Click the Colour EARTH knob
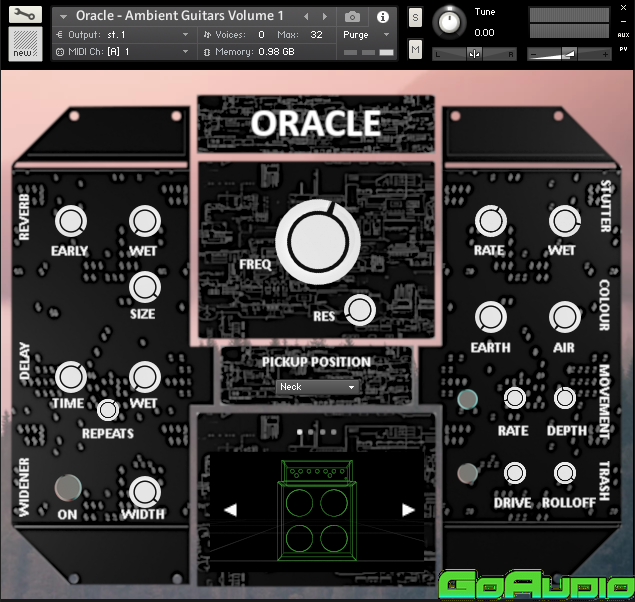 (490, 317)
